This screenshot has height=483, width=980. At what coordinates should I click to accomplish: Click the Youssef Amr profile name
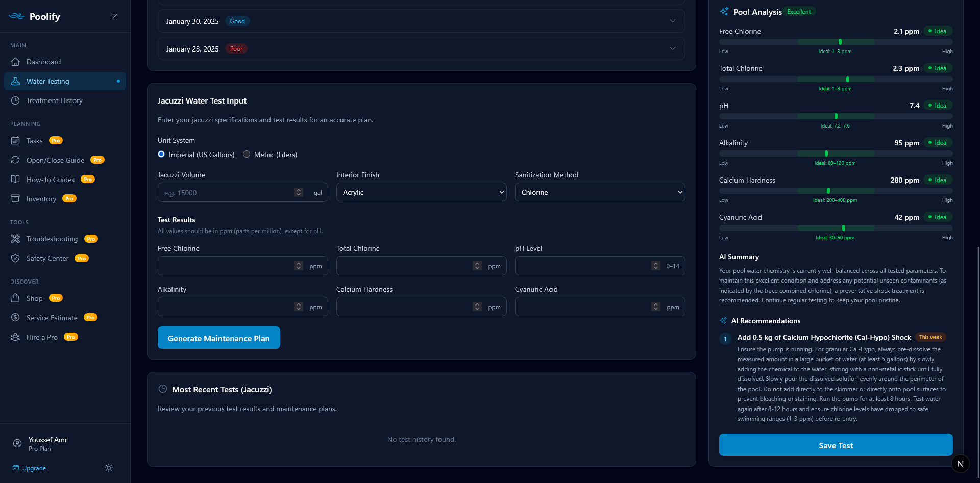pyautogui.click(x=48, y=440)
